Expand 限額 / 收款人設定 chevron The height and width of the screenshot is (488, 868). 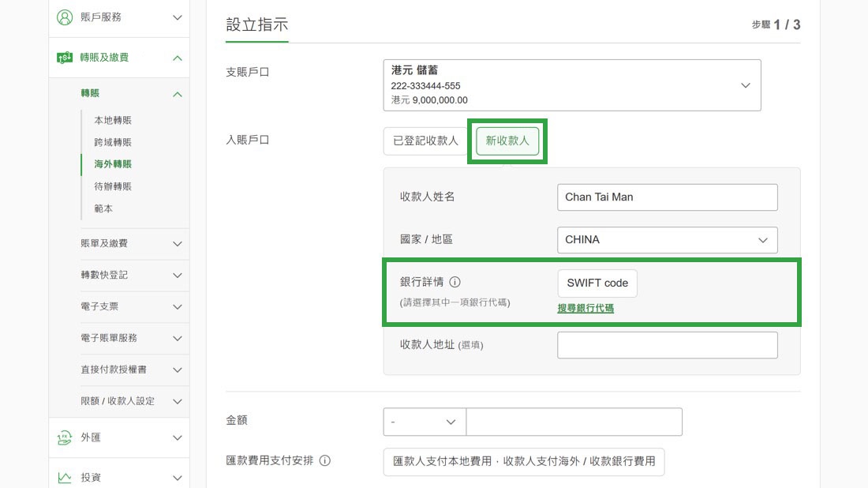pos(177,402)
